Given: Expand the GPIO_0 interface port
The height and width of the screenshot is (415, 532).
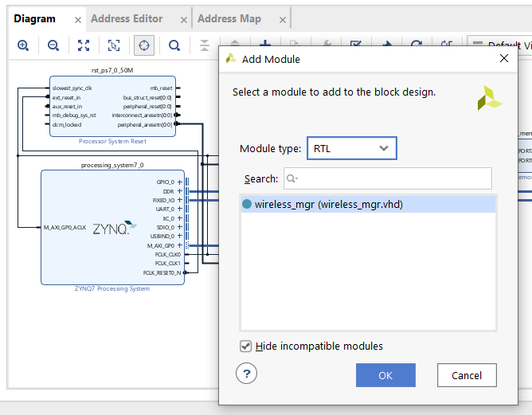Looking at the screenshot, I should [180, 182].
